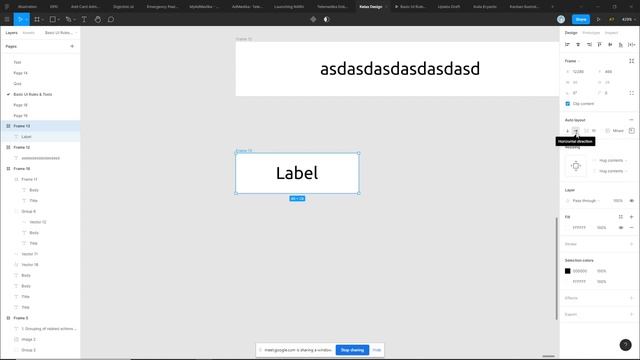Click the Stop sharing button
Screen dimensions: 640x360
[x=352, y=350]
